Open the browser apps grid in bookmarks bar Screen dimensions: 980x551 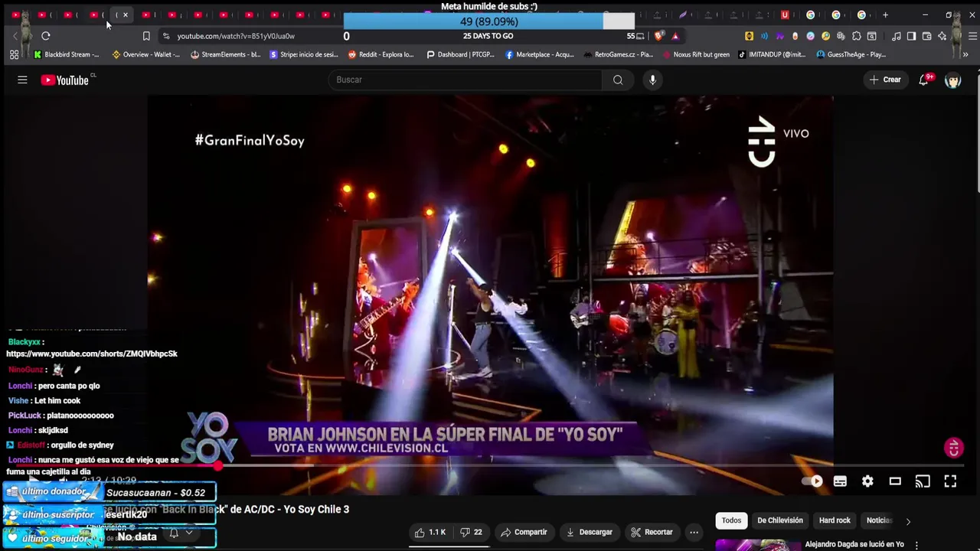click(x=14, y=54)
